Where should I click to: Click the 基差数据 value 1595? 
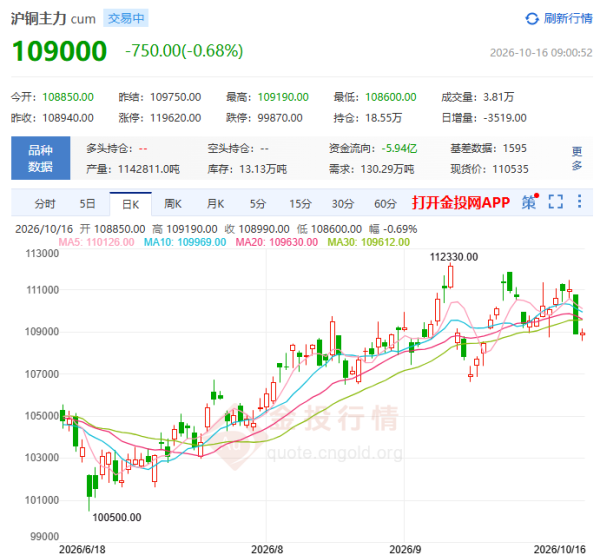coord(515,148)
